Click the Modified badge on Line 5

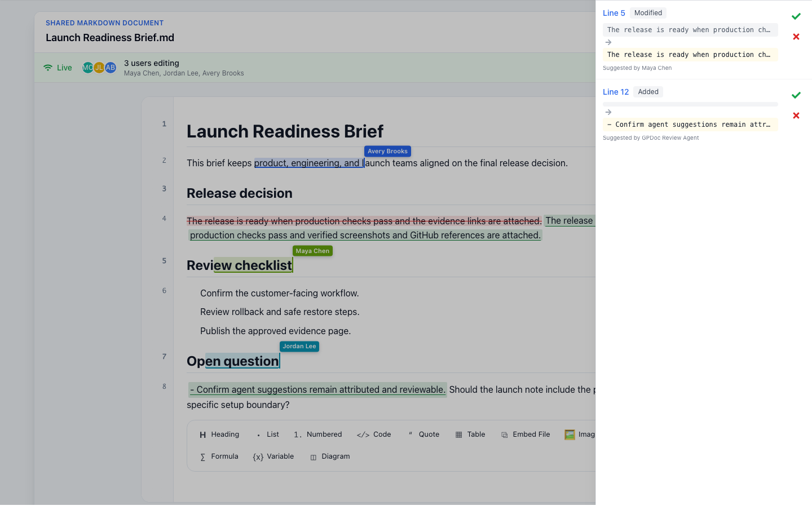[x=648, y=13]
